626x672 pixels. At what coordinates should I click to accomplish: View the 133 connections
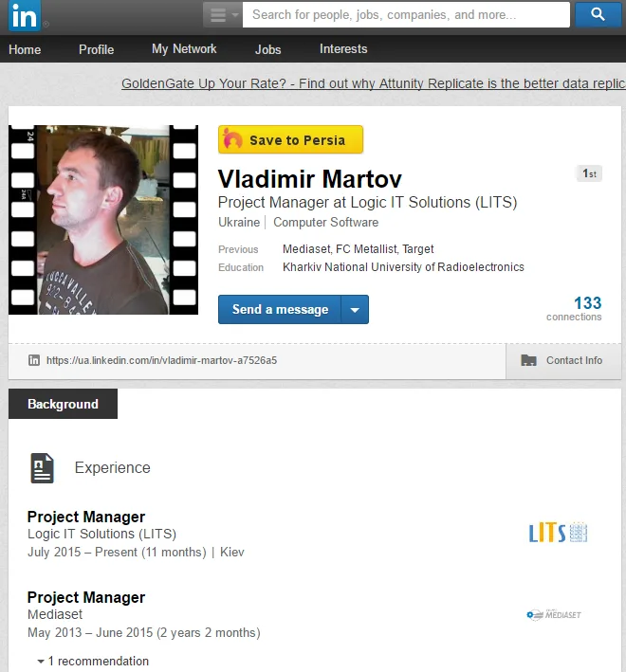tap(574, 308)
